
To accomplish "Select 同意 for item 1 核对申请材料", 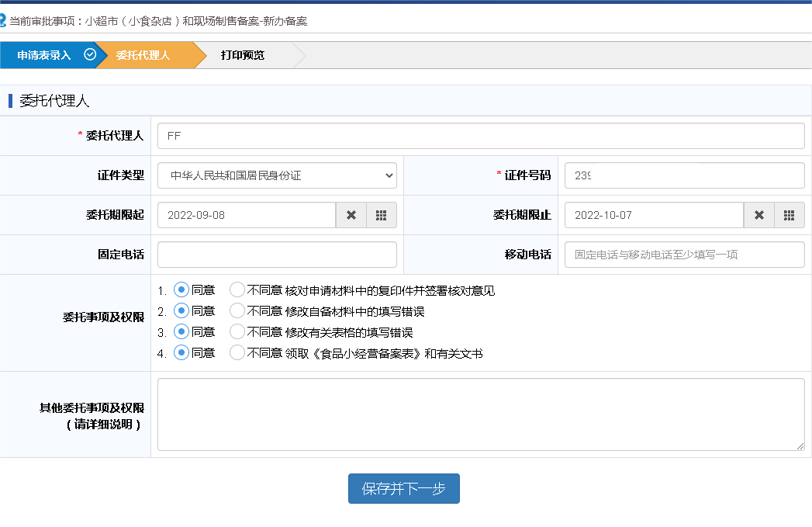I will click(x=181, y=290).
